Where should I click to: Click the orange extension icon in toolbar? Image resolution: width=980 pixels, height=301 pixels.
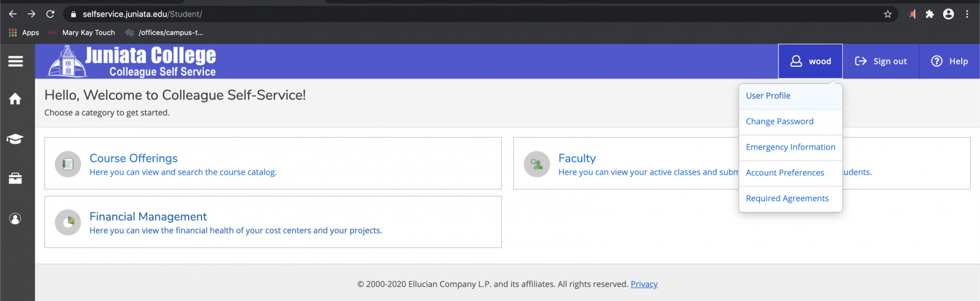pos(912,14)
